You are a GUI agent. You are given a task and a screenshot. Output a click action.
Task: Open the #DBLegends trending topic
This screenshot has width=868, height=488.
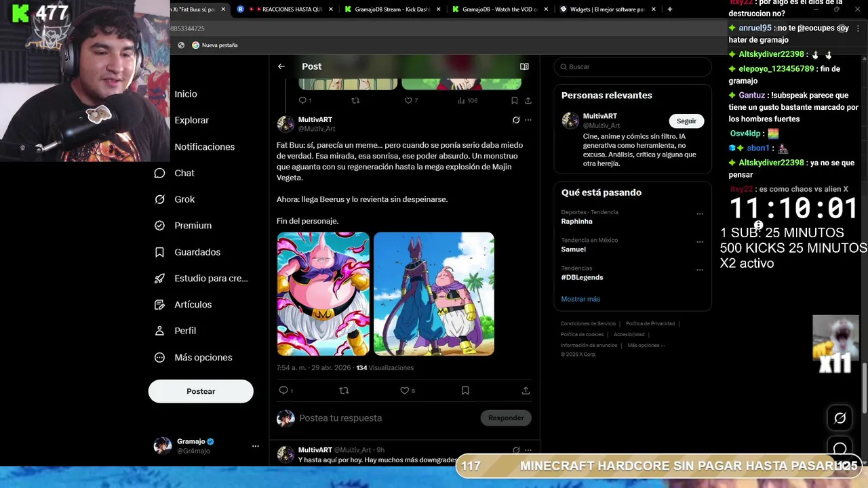point(582,277)
